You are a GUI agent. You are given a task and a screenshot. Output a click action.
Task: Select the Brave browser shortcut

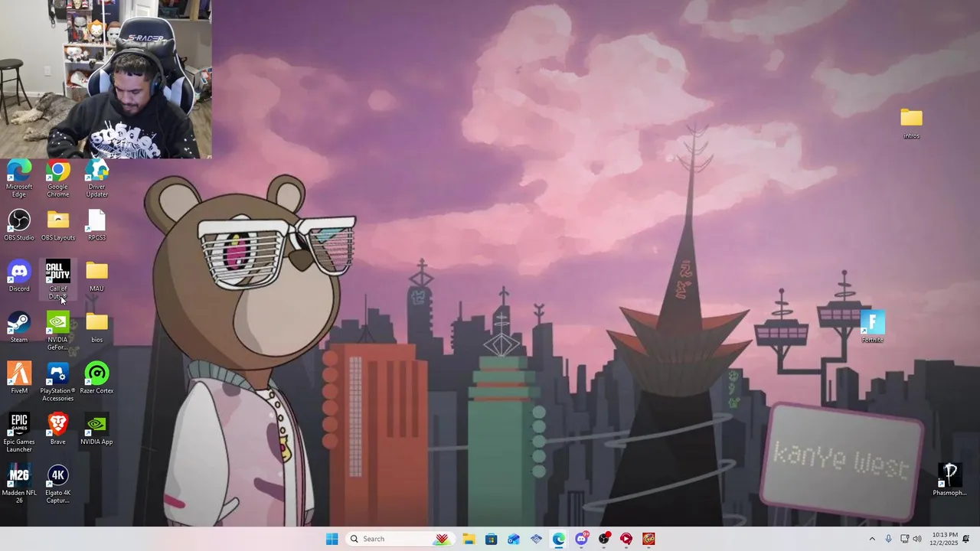[58, 429]
